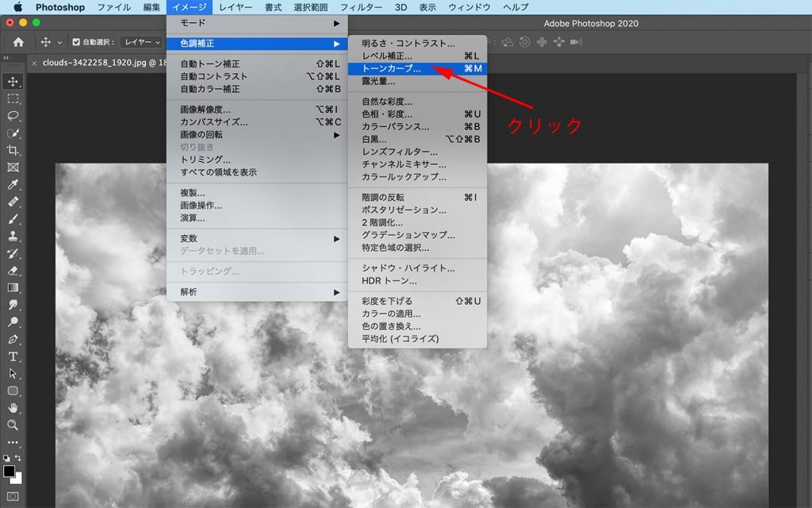
Task: Open the ヘルプ menu
Action: [515, 6]
